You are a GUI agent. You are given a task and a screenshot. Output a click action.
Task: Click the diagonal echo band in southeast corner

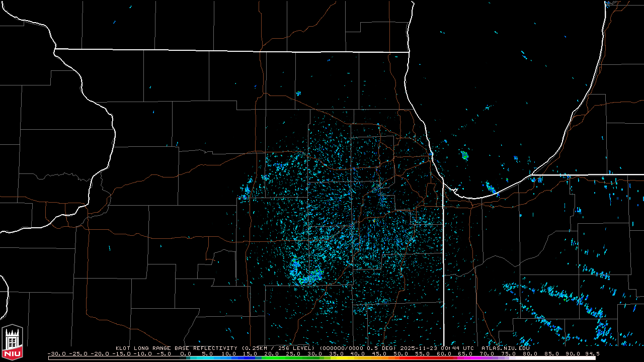point(553,307)
